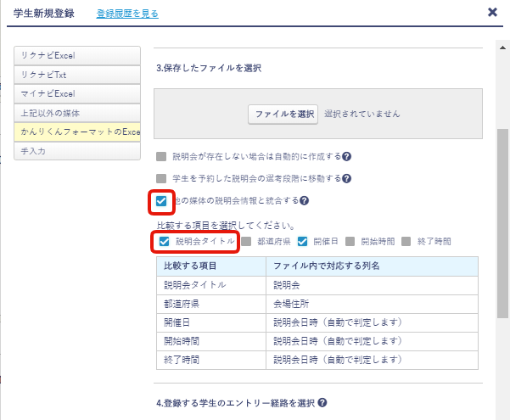Screen dimensions: 510x420
Task: Enable 学生を予約した説明会の選考段階に移動する checkbox
Action: click(161, 179)
